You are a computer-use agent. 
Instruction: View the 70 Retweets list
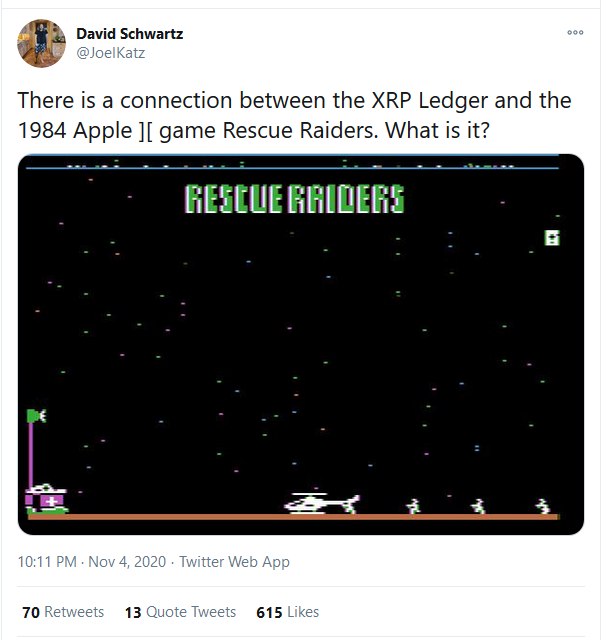pos(63,612)
